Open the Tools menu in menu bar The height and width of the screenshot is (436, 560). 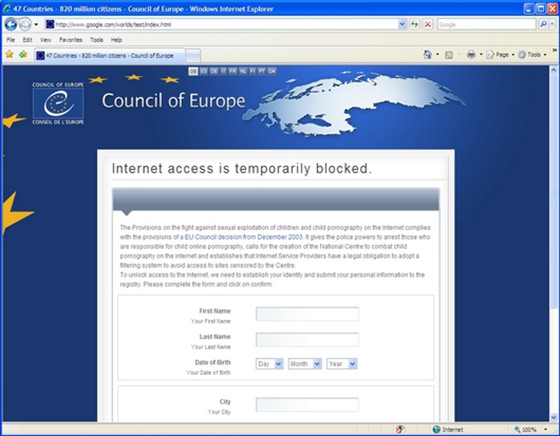click(97, 40)
